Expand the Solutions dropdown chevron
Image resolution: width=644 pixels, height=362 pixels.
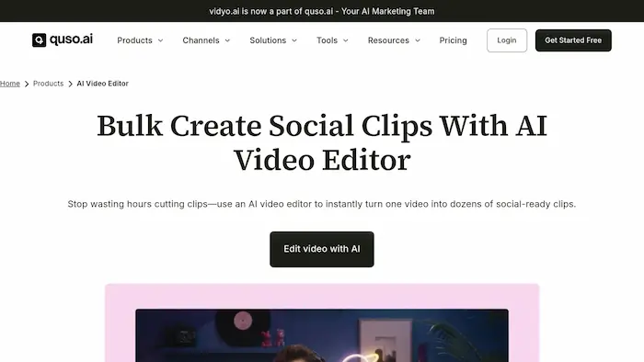click(x=294, y=40)
